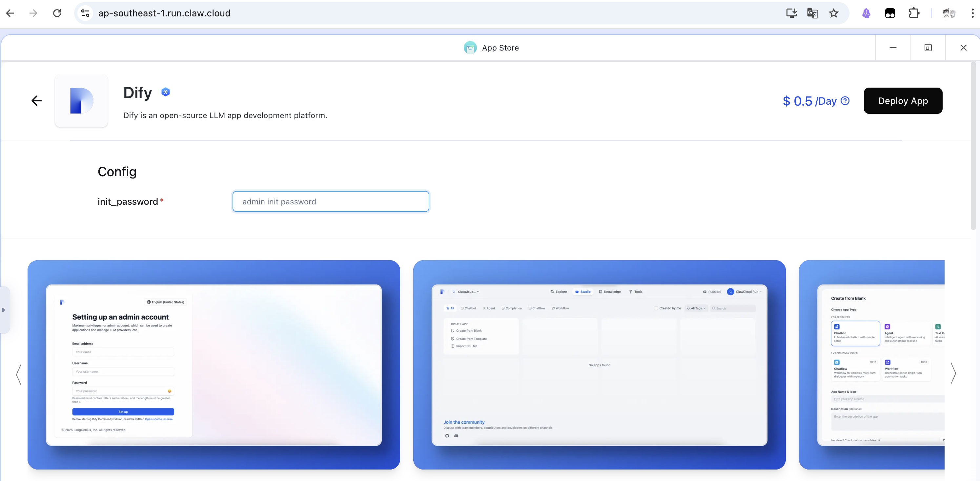Click the install app icon in address bar
Viewport: 980px width, 481px height.
[791, 13]
